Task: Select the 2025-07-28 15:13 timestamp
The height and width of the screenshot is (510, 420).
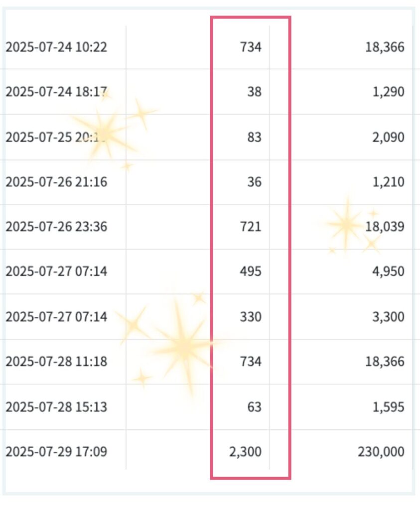Action: point(56,407)
